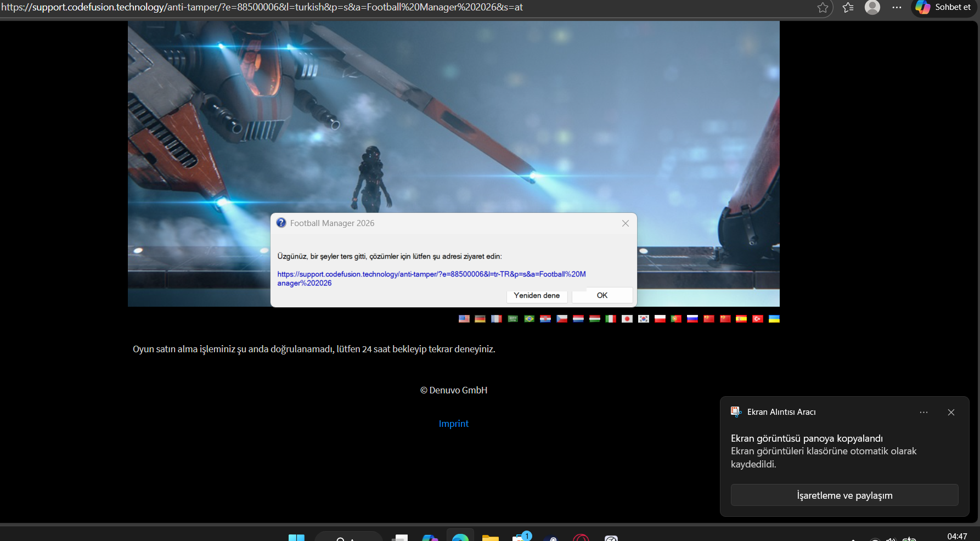Dismiss the Ekran Alıntısı Aracı notification
980x541 pixels.
[x=951, y=412]
